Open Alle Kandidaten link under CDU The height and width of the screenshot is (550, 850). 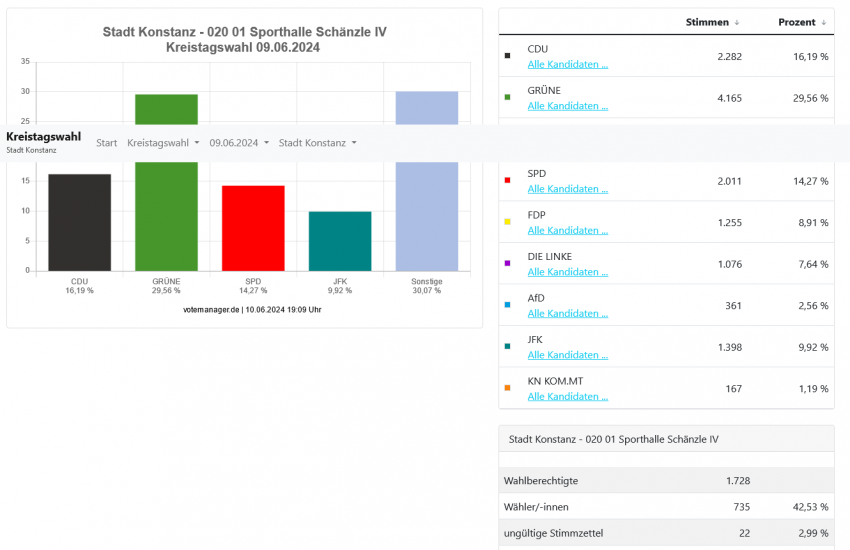(x=567, y=64)
